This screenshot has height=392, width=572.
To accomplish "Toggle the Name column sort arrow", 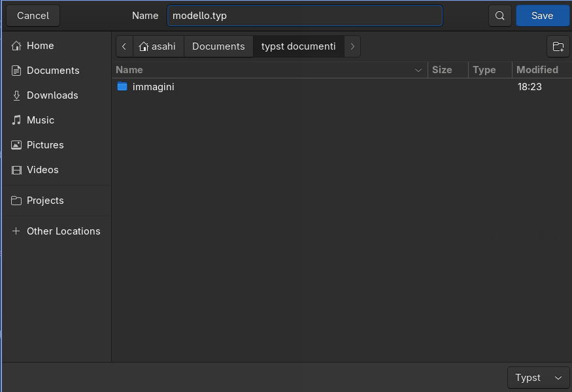I will [418, 70].
